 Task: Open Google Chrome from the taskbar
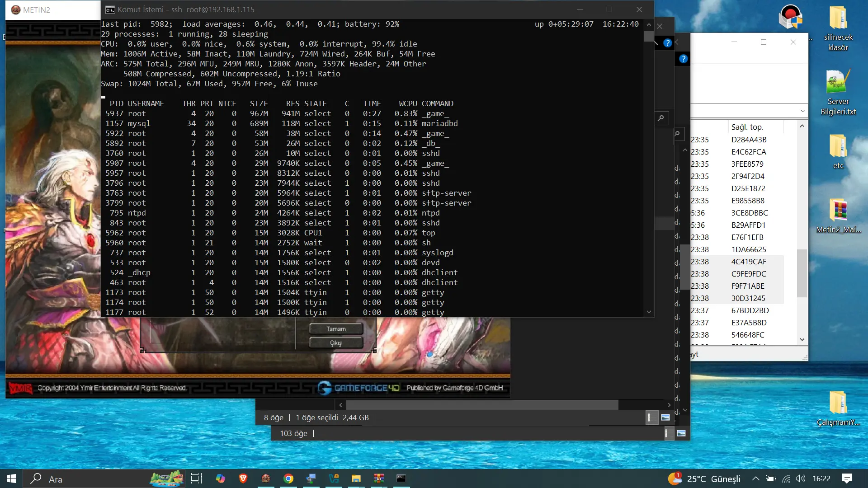click(288, 479)
